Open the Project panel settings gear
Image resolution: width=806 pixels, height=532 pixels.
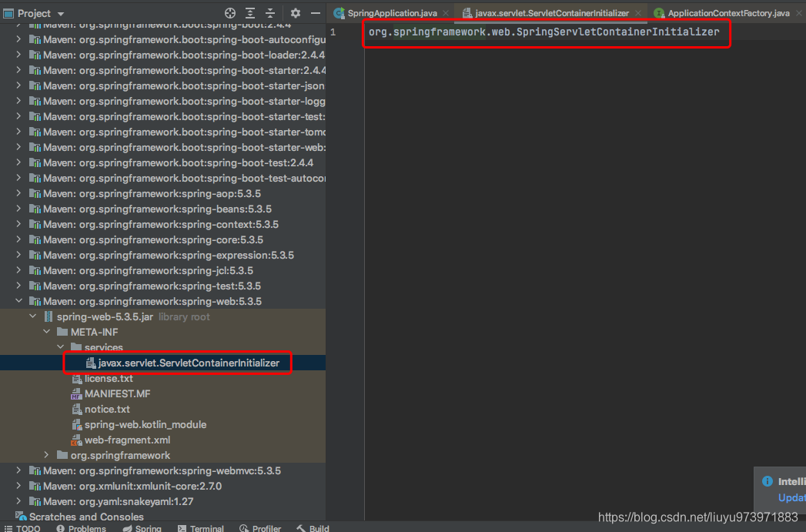coord(295,13)
